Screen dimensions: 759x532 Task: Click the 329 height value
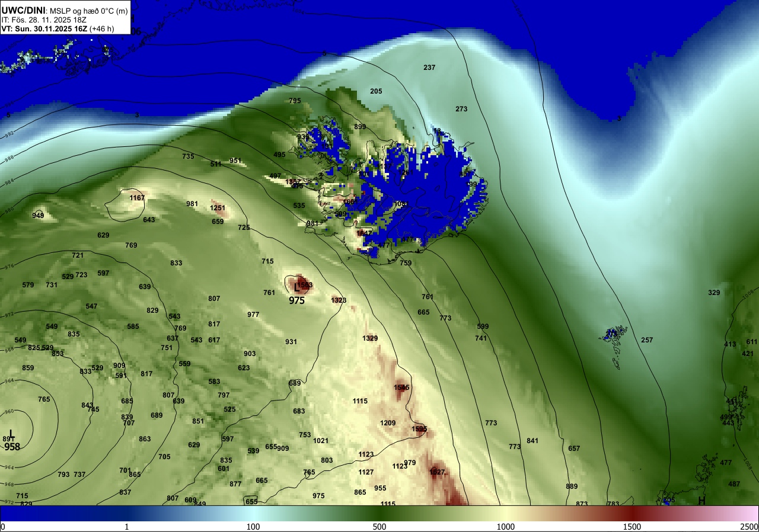click(714, 293)
